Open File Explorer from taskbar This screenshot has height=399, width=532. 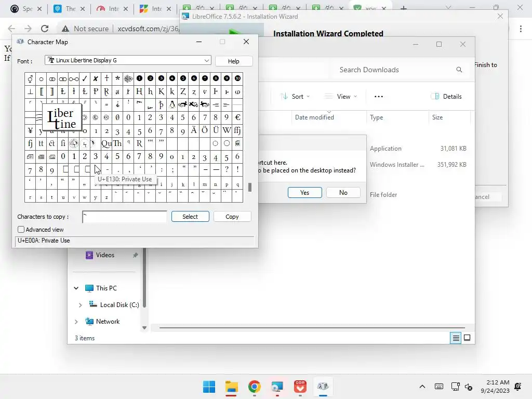pos(231,387)
